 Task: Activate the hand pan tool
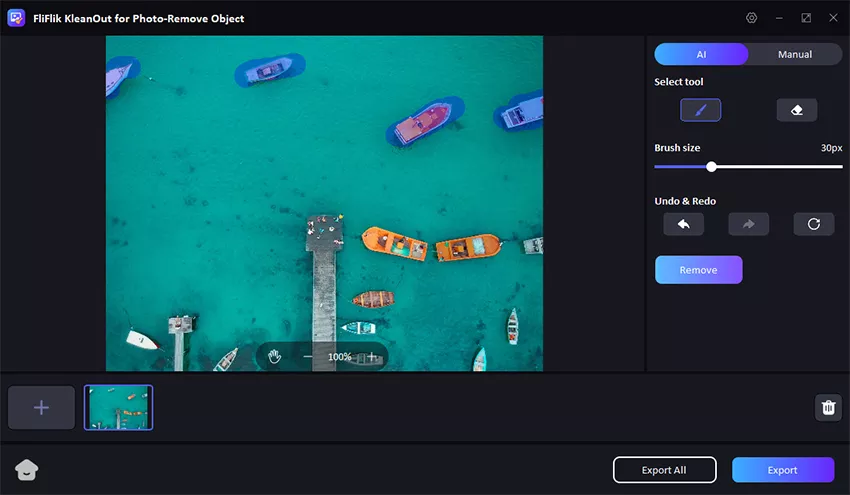click(x=274, y=357)
